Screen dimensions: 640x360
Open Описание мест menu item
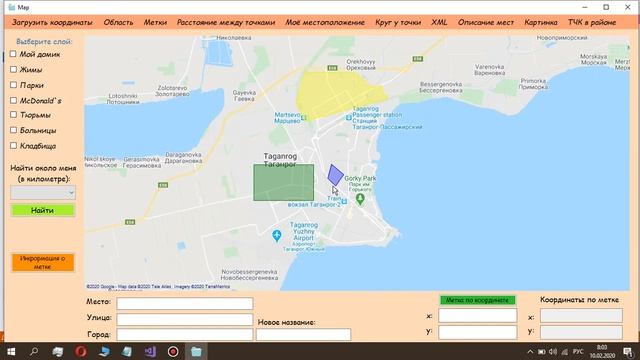(x=486, y=22)
